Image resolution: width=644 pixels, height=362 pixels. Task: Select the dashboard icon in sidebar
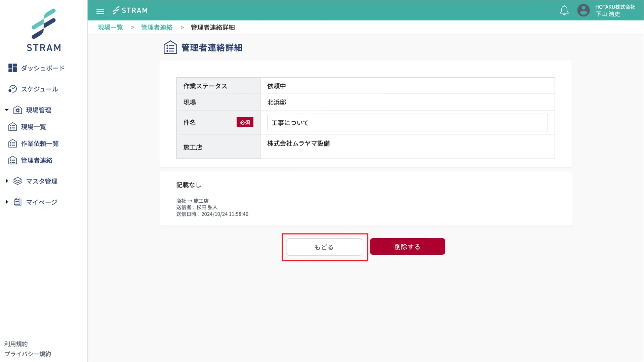[x=12, y=68]
